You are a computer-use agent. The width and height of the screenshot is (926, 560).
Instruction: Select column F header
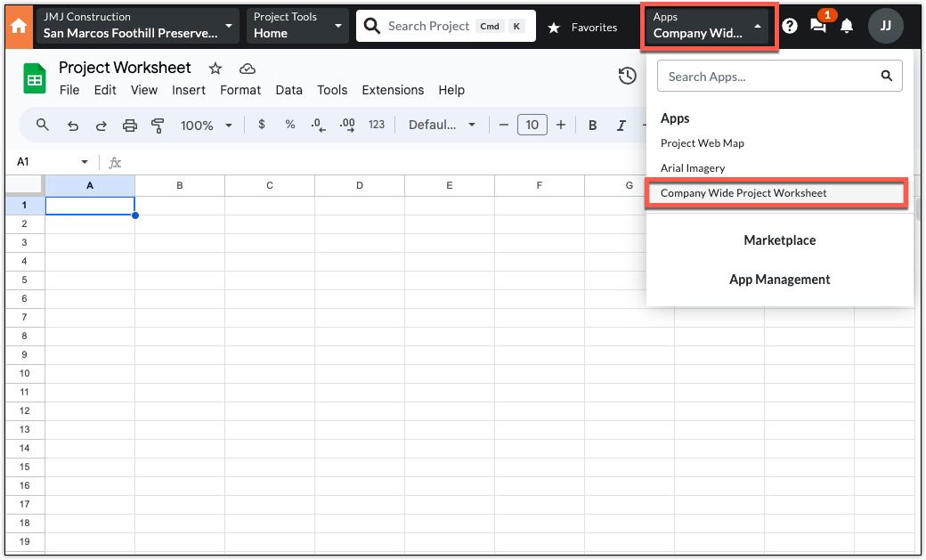[540, 185]
